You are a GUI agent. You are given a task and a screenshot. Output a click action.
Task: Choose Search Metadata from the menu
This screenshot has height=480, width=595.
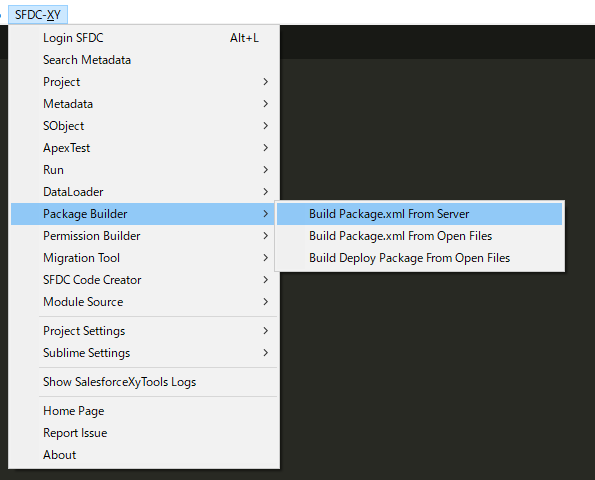144,60
